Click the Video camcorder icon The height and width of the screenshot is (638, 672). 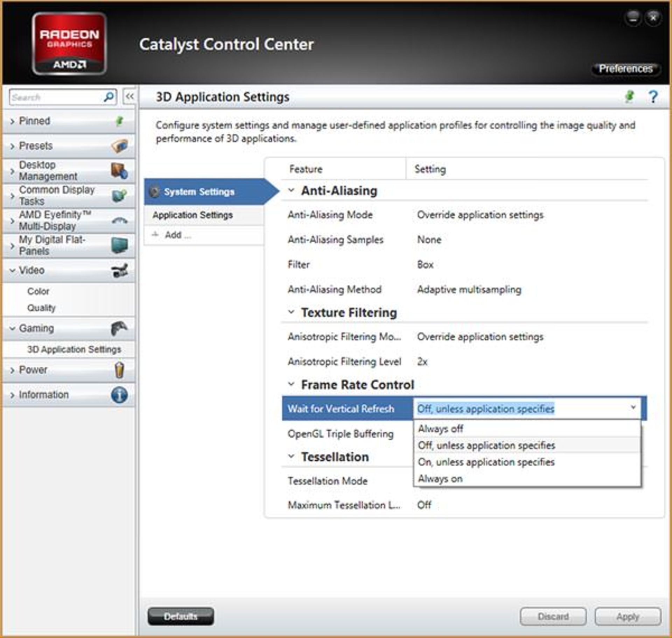pos(119,270)
